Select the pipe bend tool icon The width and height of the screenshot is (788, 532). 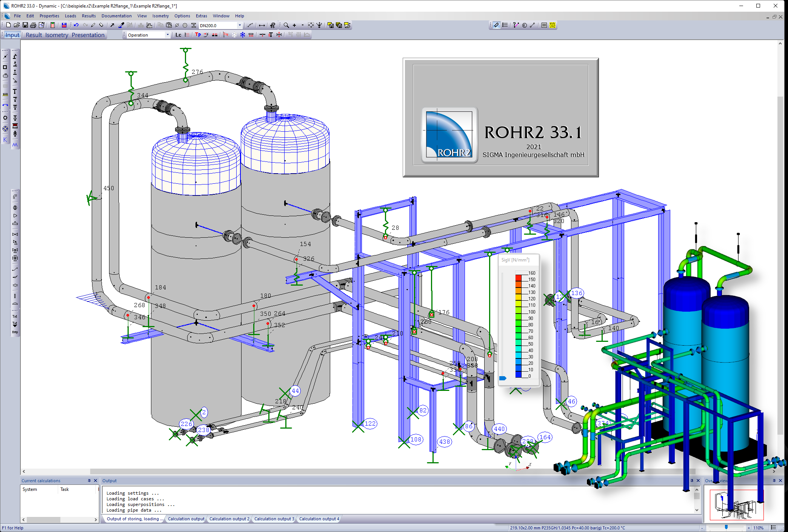(x=15, y=197)
